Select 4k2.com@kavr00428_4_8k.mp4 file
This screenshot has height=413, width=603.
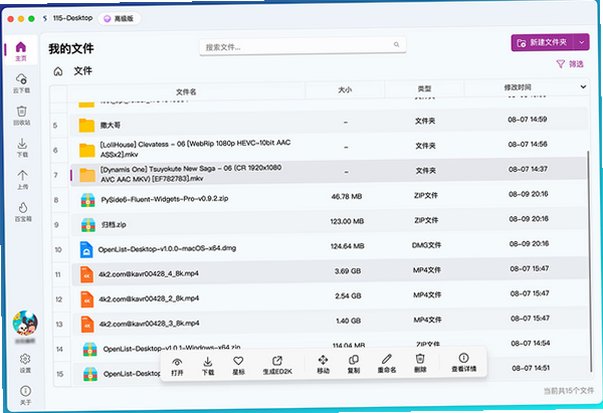[329, 272]
